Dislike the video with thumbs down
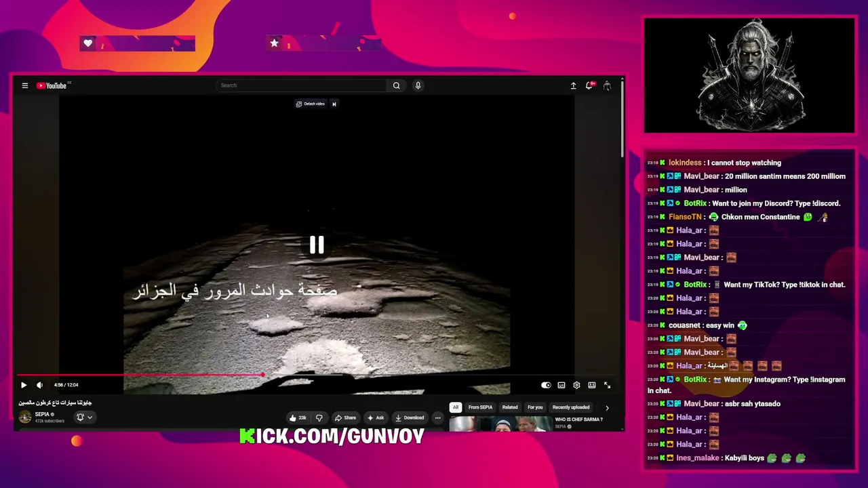Image resolution: width=868 pixels, height=488 pixels. 319,418
